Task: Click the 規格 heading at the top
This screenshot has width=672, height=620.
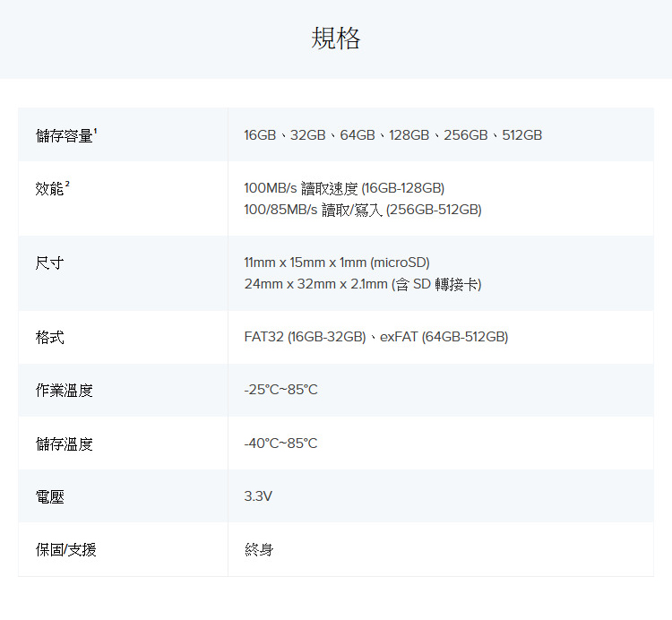Action: tap(336, 39)
